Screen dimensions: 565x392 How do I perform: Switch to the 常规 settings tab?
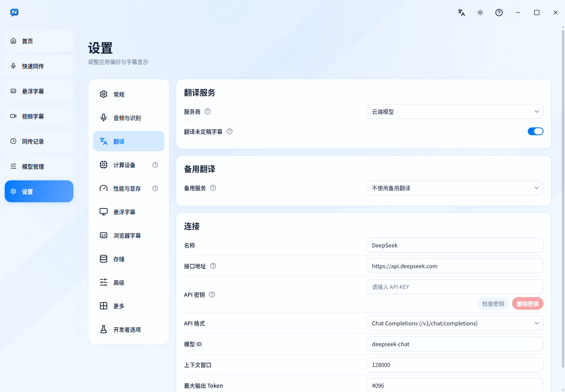point(129,94)
